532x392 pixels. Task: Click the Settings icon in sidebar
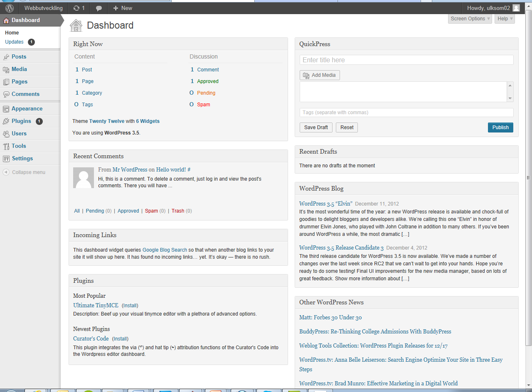pos(6,159)
